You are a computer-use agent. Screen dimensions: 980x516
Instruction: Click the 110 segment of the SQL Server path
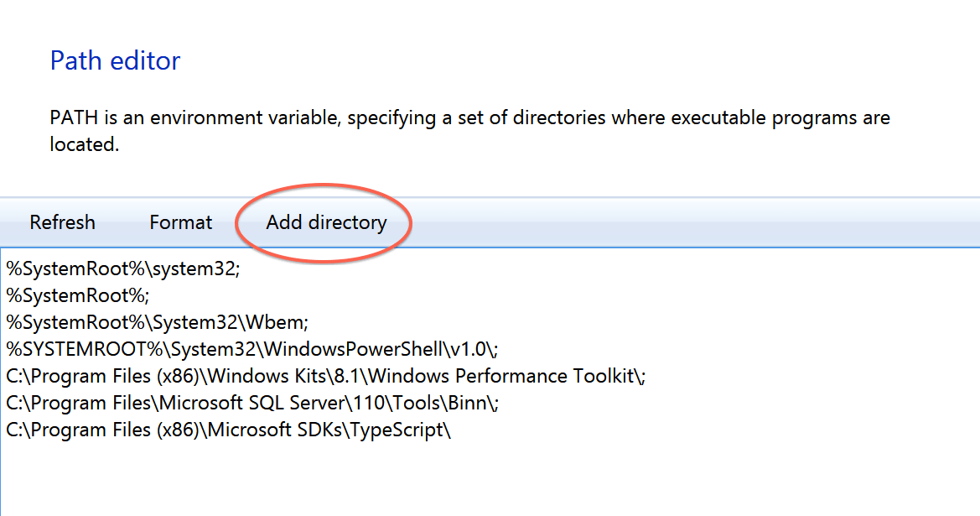369,404
